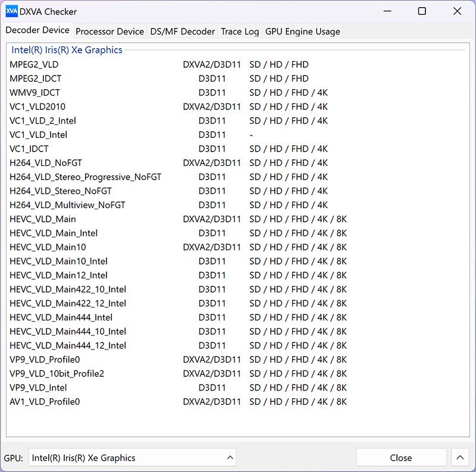Screen dimensions: 476x472
Task: Open the GPU Engine Usage tab
Action: (302, 32)
